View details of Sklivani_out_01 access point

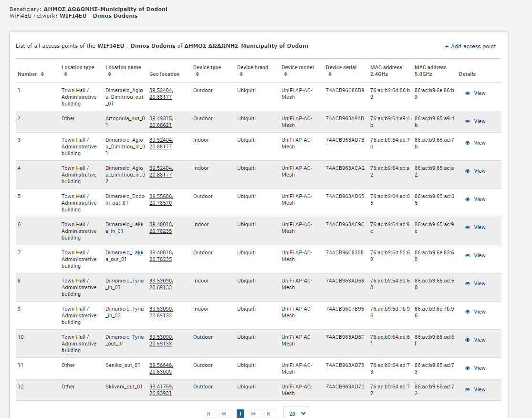click(475, 389)
